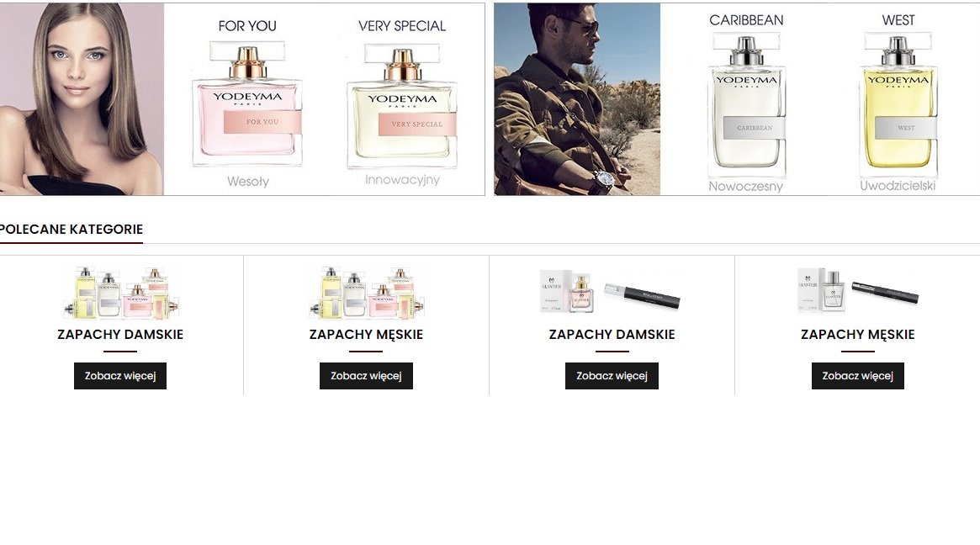Click Zobacz więcej under first Zapachy Męskie
980x545 pixels.
[366, 376]
